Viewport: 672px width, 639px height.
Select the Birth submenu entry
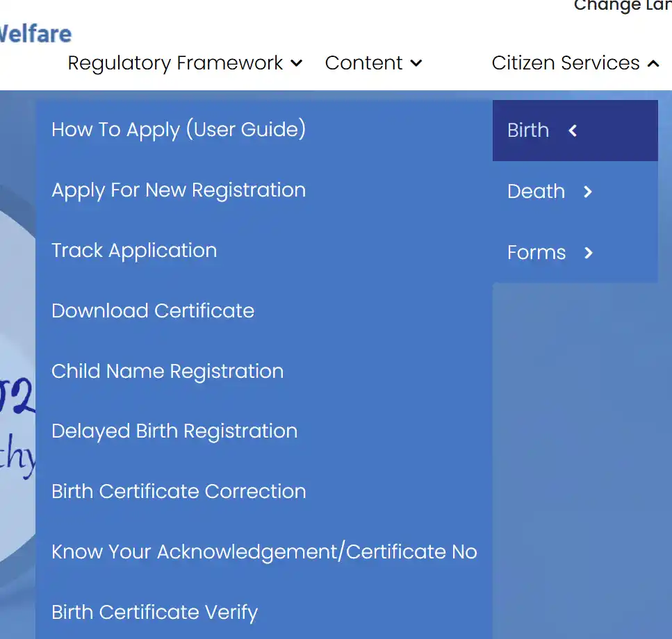(575, 131)
